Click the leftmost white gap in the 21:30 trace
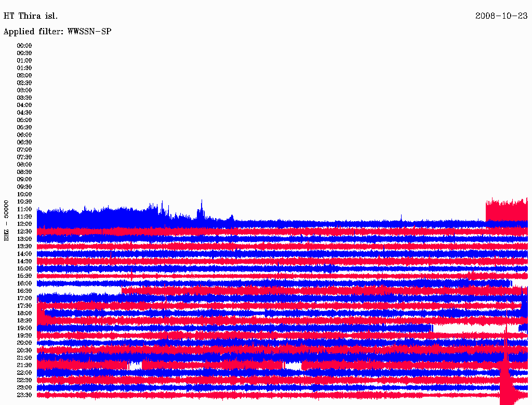The width and height of the screenshot is (532, 405). pyautogui.click(x=135, y=366)
